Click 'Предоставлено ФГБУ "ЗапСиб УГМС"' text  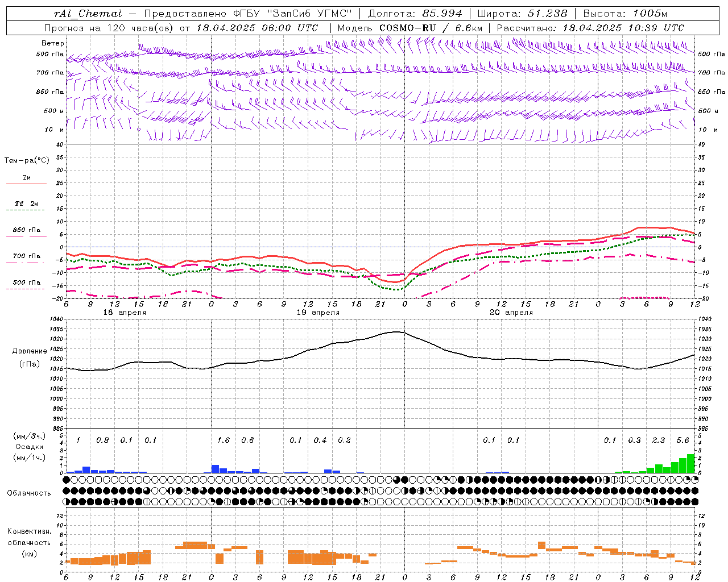point(248,14)
